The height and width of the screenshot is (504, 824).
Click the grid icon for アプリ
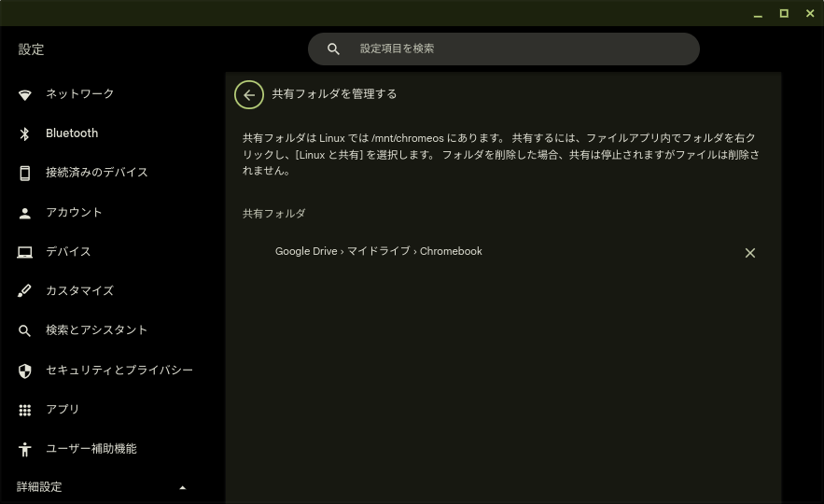(24, 410)
